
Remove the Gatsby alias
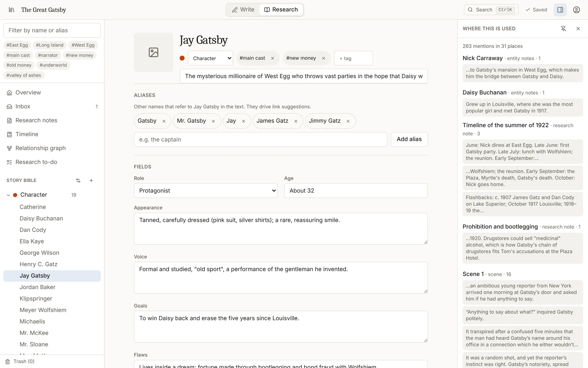pos(164,121)
